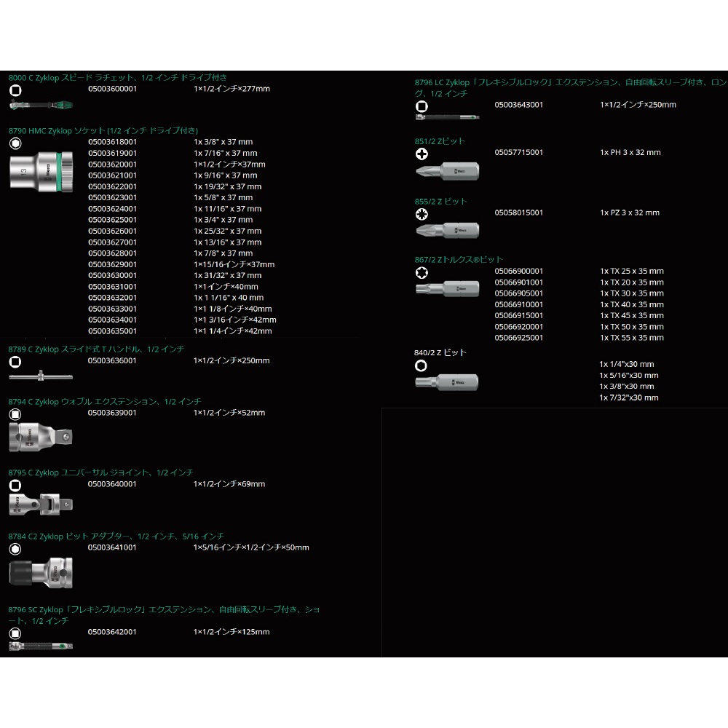Select the 8000 C Zyklop ratchet image
728x728 pixels.
tap(41, 106)
